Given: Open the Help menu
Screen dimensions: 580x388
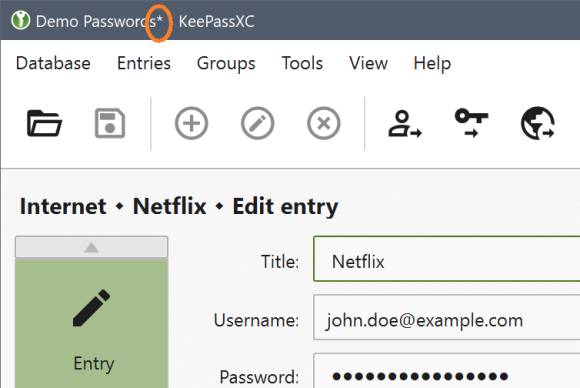Looking at the screenshot, I should (432, 63).
